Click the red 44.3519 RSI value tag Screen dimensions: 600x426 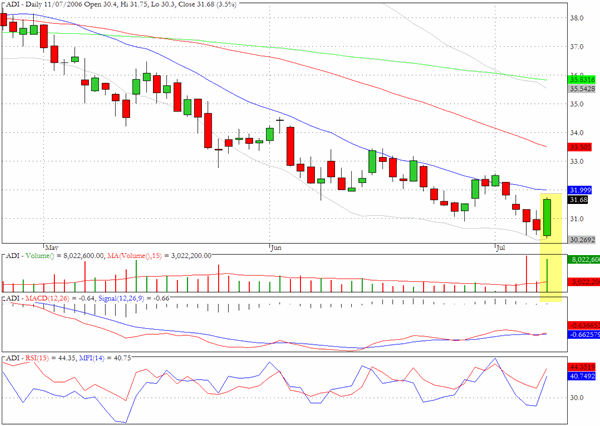click(x=582, y=367)
